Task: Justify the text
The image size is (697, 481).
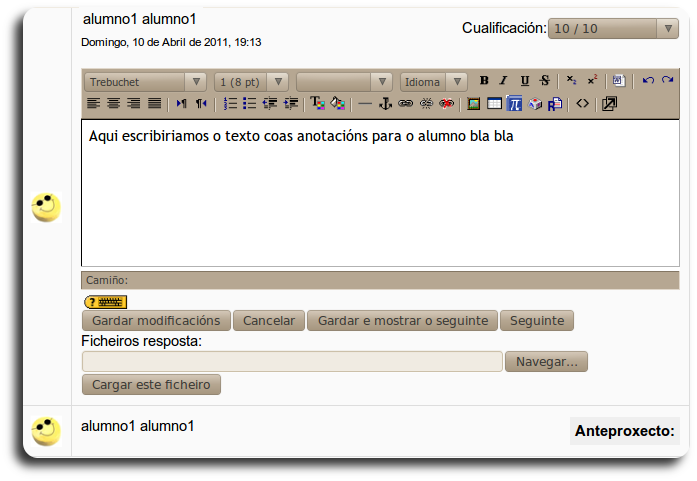Action: click(x=154, y=104)
